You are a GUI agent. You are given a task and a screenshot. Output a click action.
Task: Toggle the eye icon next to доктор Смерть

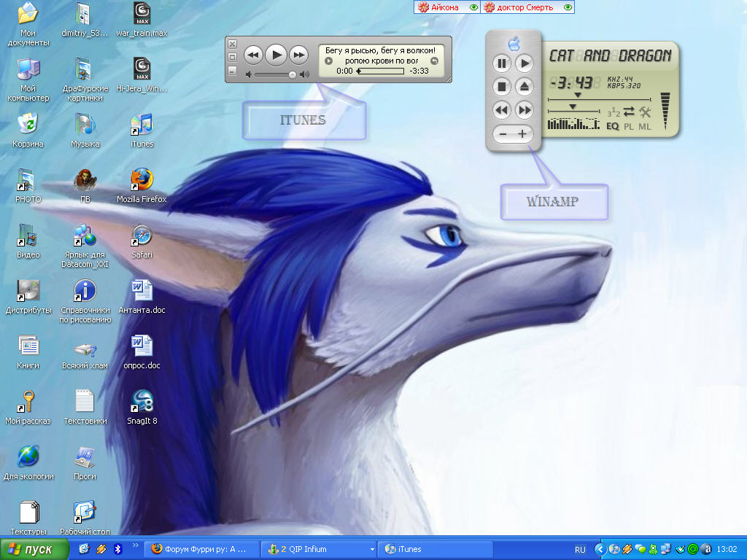tap(568, 7)
